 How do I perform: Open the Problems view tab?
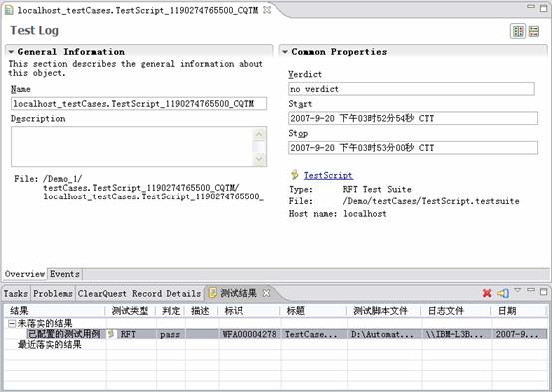[x=53, y=294]
